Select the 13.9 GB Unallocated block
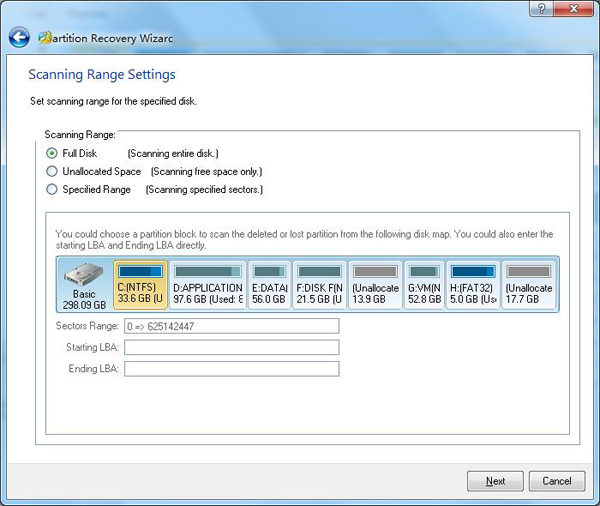This screenshot has width=600, height=506. pyautogui.click(x=375, y=285)
